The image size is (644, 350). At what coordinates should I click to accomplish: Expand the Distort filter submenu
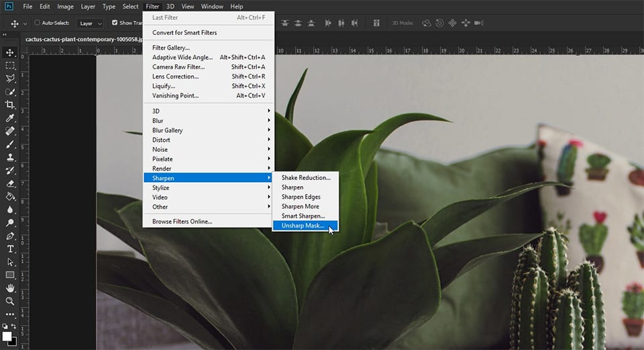pos(209,140)
